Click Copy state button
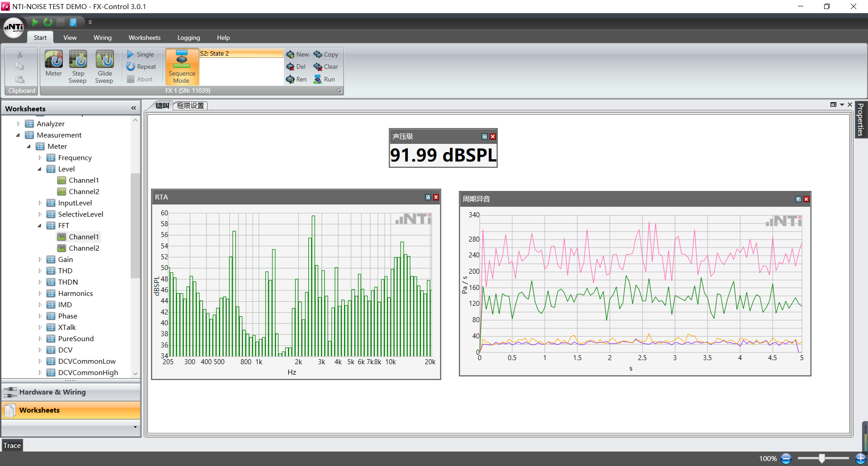 326,54
